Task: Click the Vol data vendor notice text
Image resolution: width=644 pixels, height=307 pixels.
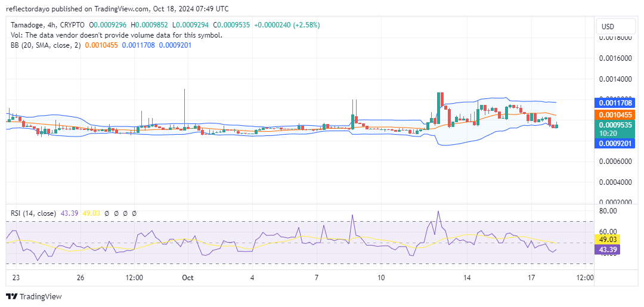Action: click(x=117, y=35)
